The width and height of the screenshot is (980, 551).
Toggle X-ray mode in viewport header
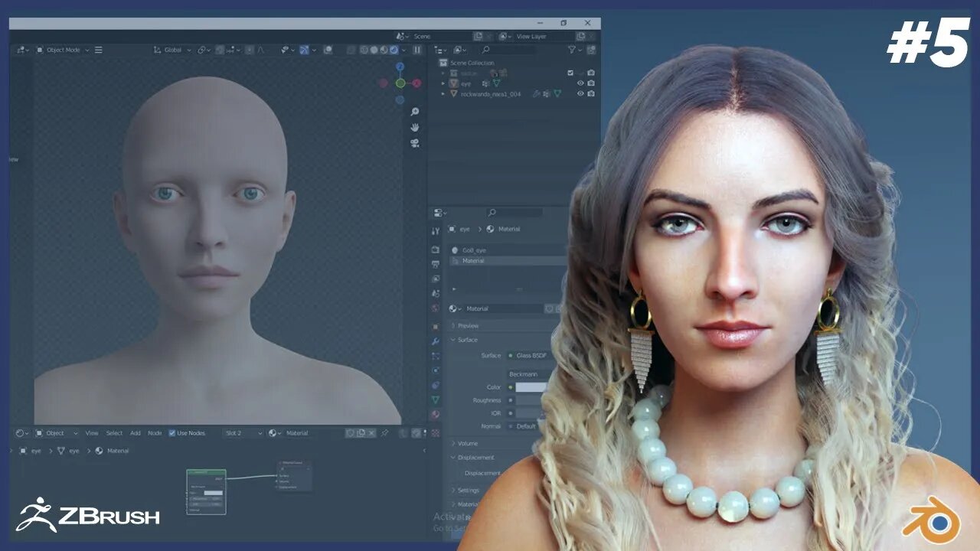tap(351, 50)
